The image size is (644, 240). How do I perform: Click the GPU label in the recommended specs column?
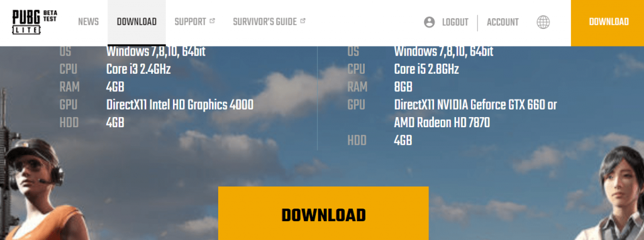pyautogui.click(x=356, y=105)
